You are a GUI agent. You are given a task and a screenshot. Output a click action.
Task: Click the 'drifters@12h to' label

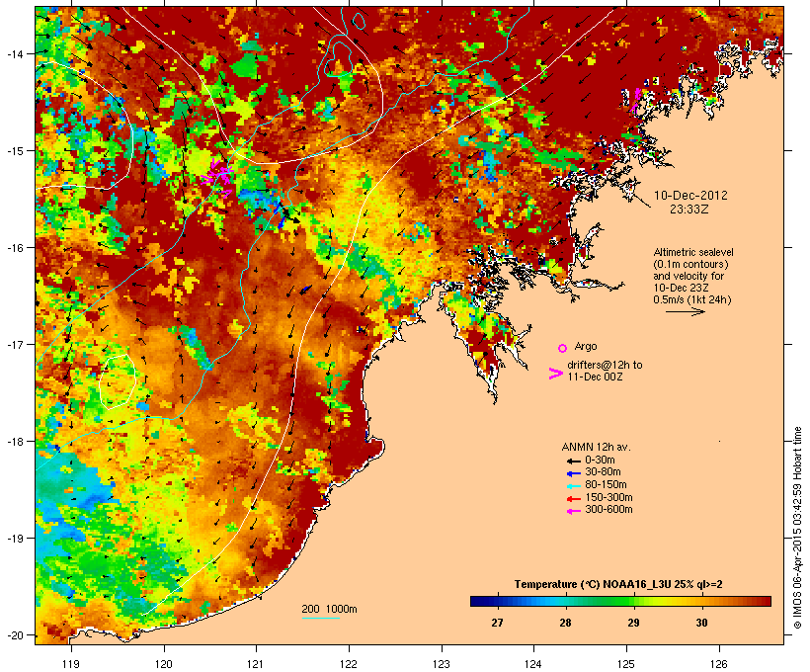click(605, 365)
